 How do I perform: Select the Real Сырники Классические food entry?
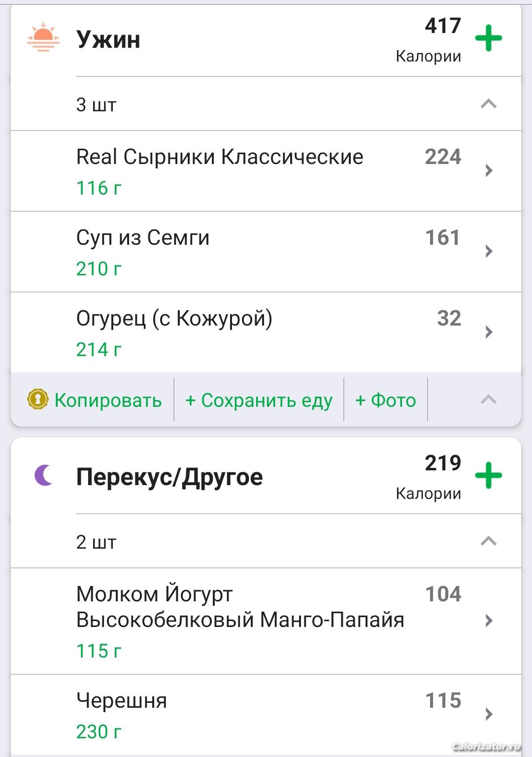[220, 170]
